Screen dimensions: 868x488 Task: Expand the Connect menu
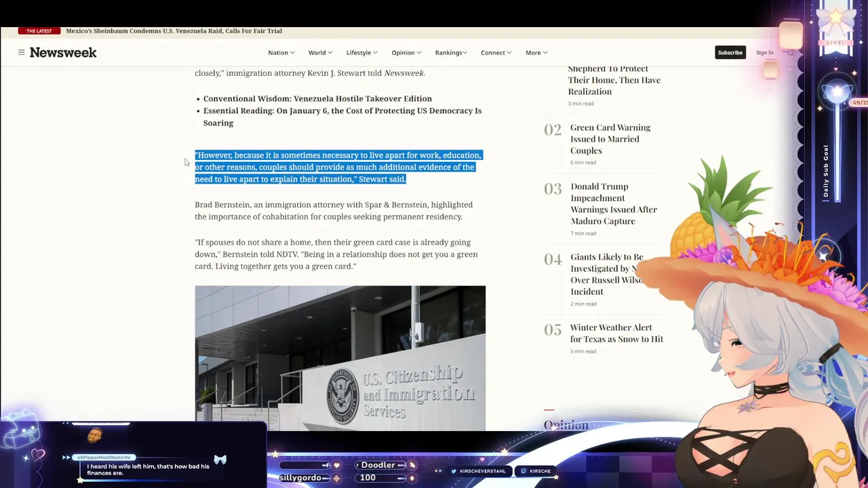tap(496, 52)
